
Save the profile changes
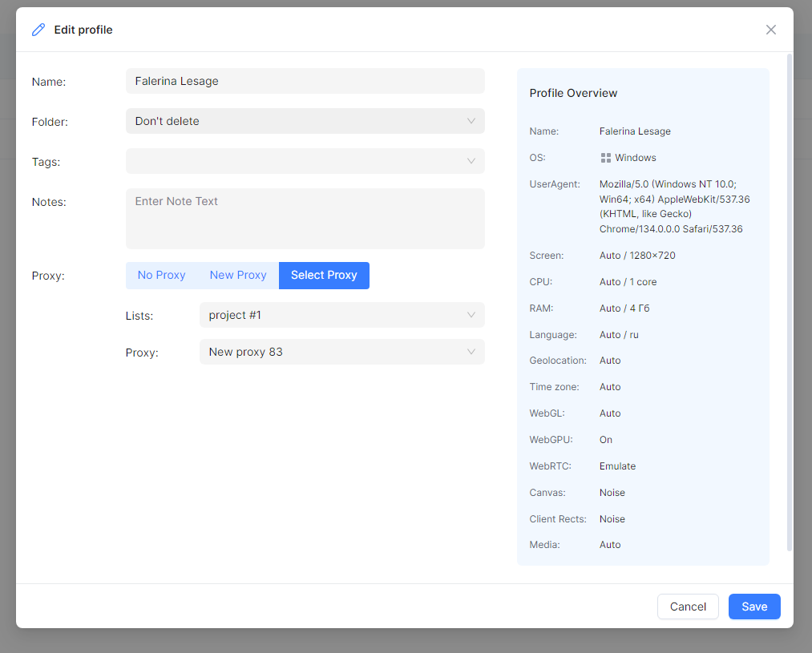754,607
